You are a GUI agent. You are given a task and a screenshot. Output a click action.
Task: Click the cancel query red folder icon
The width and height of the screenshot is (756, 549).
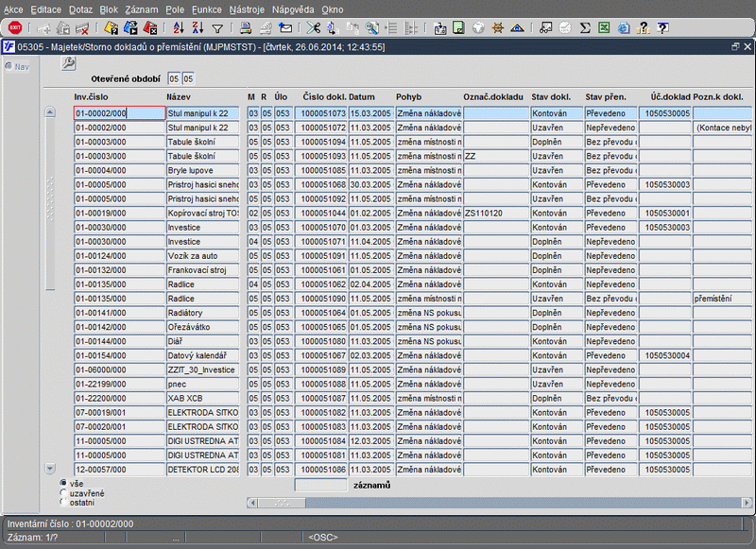pos(150,28)
